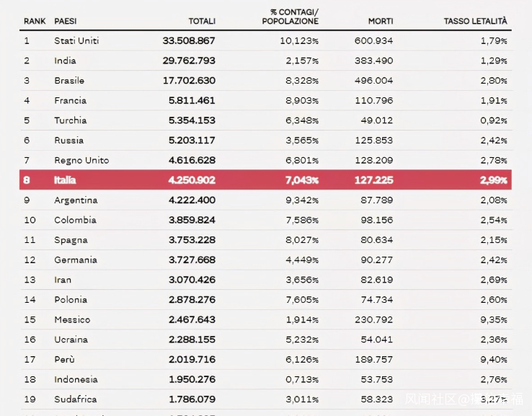Image resolution: width=532 pixels, height=416 pixels.
Task: Click the TOTALI column header
Action: pos(202,22)
